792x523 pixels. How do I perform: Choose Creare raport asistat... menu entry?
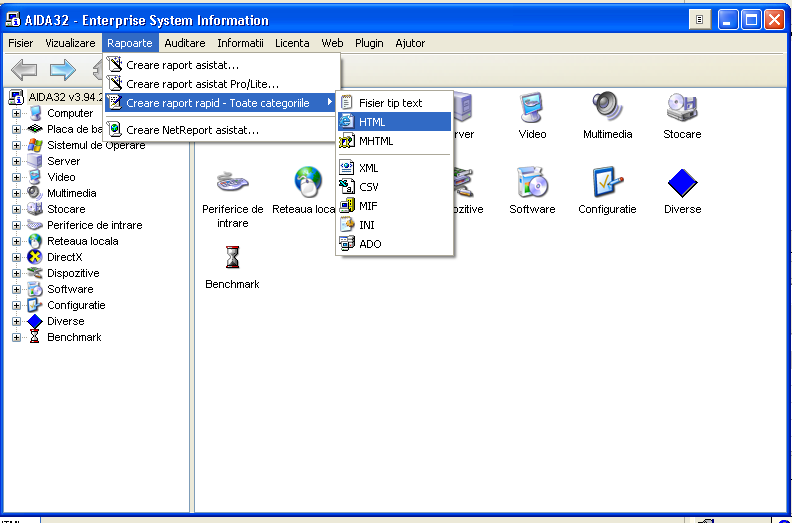tap(221, 65)
